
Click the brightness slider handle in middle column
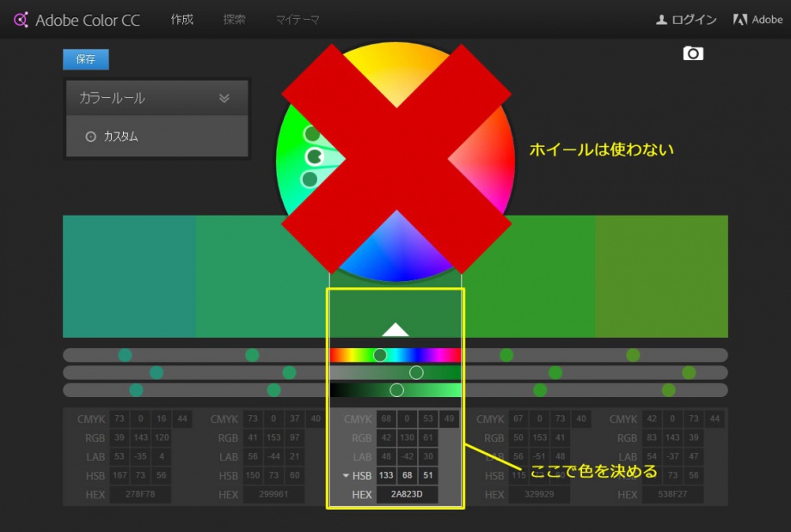[396, 390]
